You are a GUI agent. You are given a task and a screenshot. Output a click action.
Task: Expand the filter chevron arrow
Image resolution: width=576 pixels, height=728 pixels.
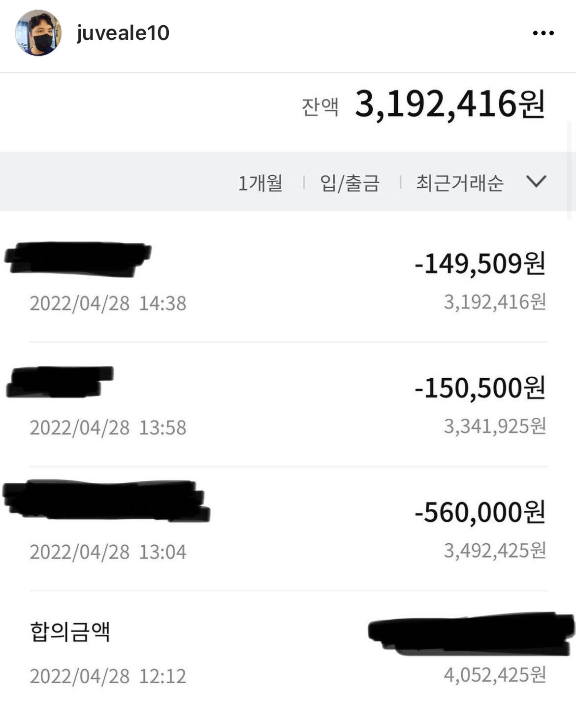536,182
